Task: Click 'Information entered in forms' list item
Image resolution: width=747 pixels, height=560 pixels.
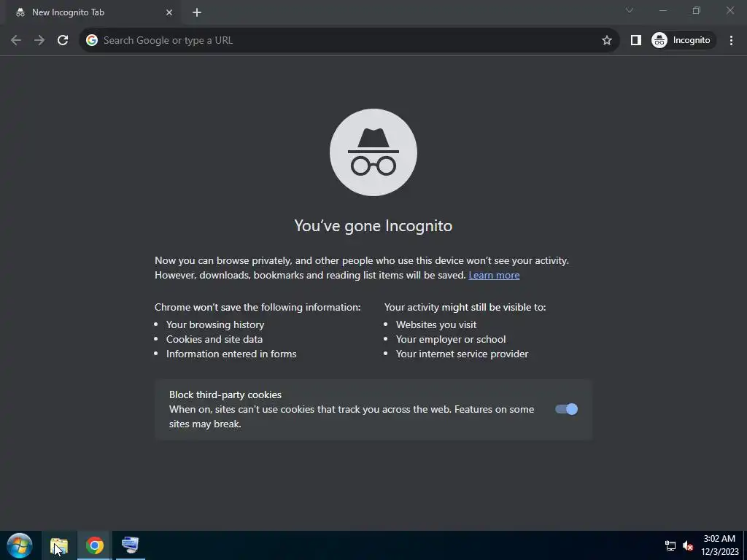Action: 231,354
